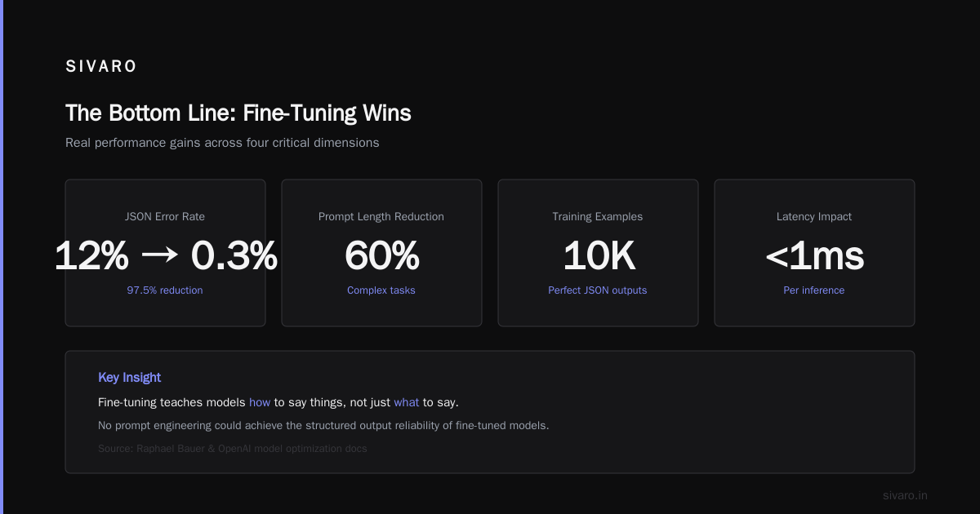Screen dimensions: 980x514
Task: Click the 'Complex tasks' caption
Action: point(381,290)
